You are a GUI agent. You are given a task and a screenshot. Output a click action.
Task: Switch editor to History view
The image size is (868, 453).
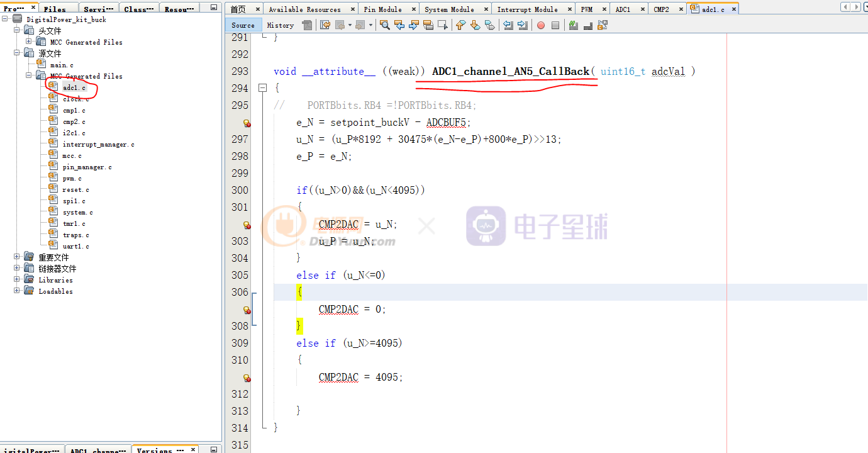tap(280, 25)
